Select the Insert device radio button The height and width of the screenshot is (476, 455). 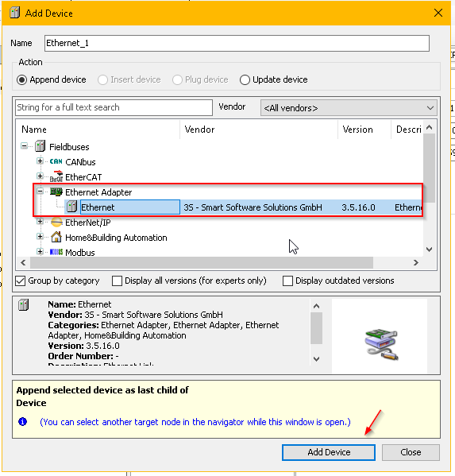(102, 79)
